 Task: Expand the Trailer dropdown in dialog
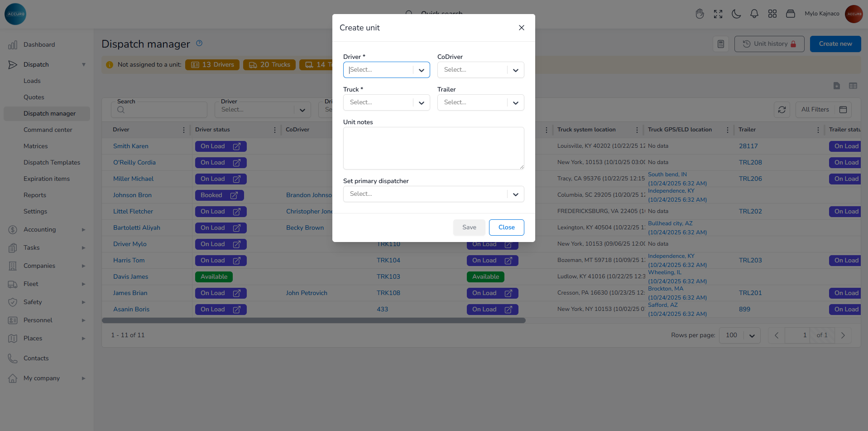(x=480, y=102)
